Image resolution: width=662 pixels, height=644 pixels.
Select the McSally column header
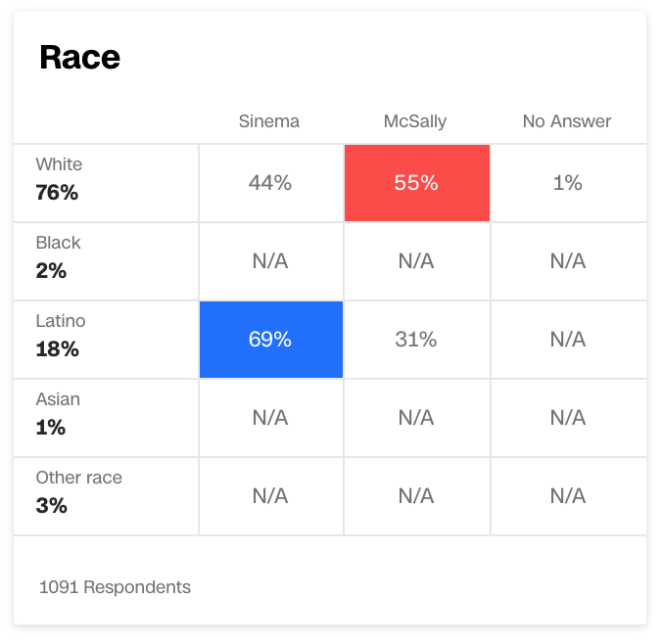[x=415, y=121]
